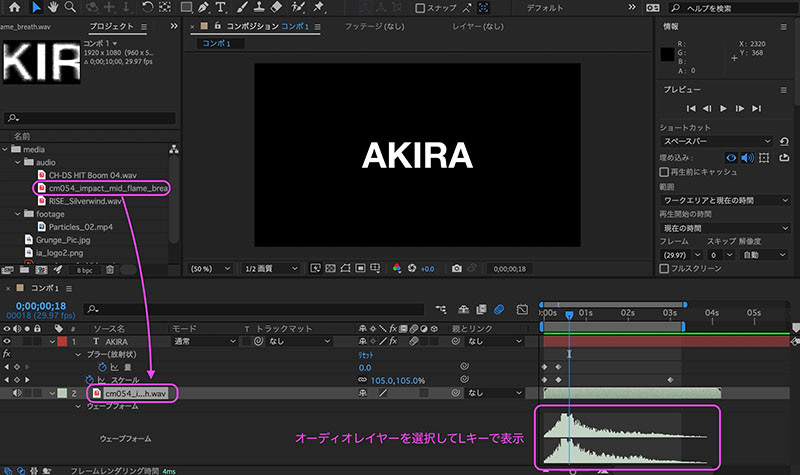Click the play button in プレビュー panel
Image resolution: width=800 pixels, height=475 pixels.
[723, 108]
